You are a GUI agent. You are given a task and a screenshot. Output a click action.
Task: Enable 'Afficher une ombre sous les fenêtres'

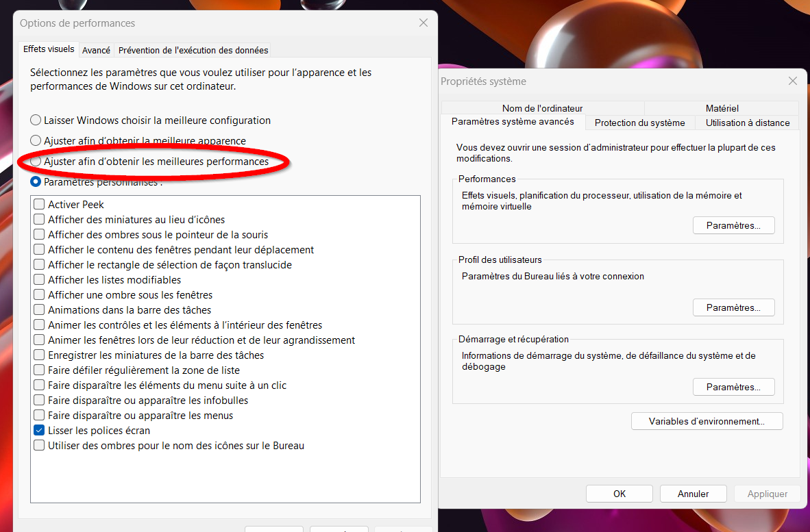coord(40,295)
